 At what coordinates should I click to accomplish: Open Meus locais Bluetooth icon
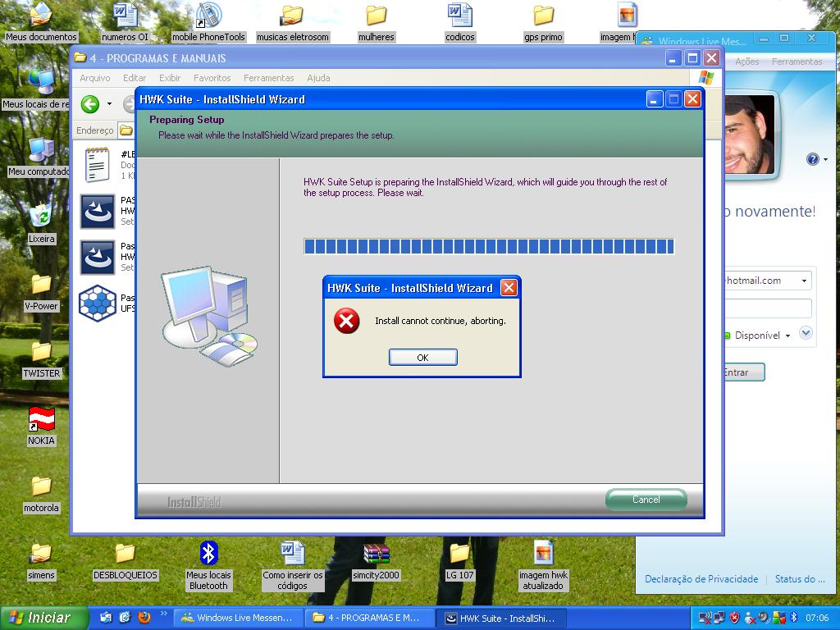208,566
